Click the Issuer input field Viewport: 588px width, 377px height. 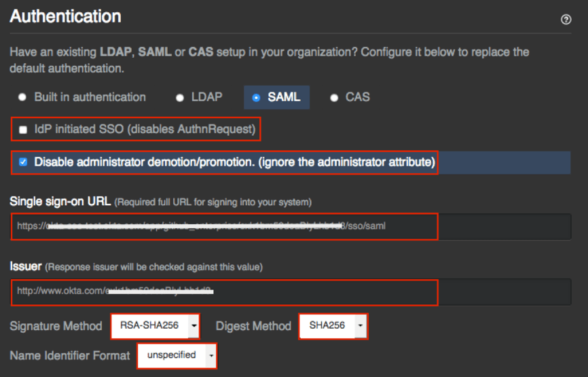(x=224, y=291)
